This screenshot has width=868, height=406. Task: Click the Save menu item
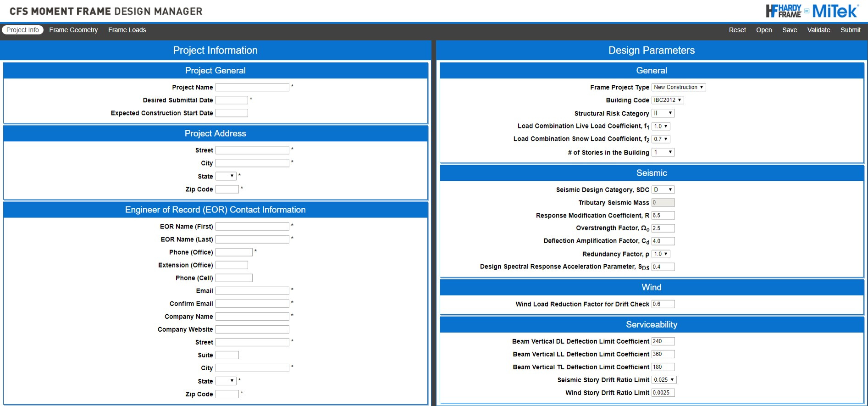(x=790, y=30)
